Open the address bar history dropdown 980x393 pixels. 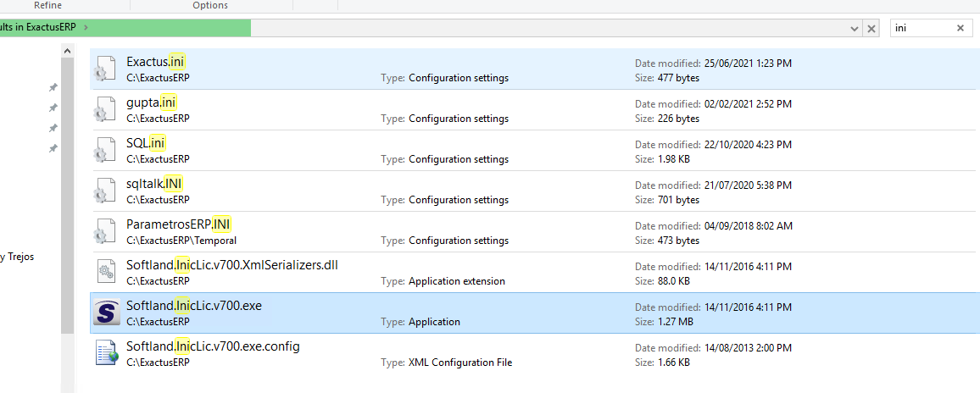tap(855, 29)
